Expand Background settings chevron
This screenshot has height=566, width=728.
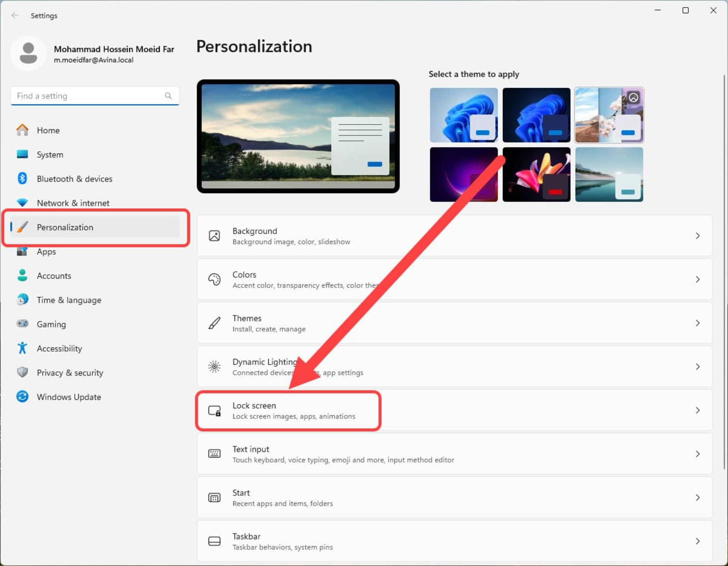(697, 236)
